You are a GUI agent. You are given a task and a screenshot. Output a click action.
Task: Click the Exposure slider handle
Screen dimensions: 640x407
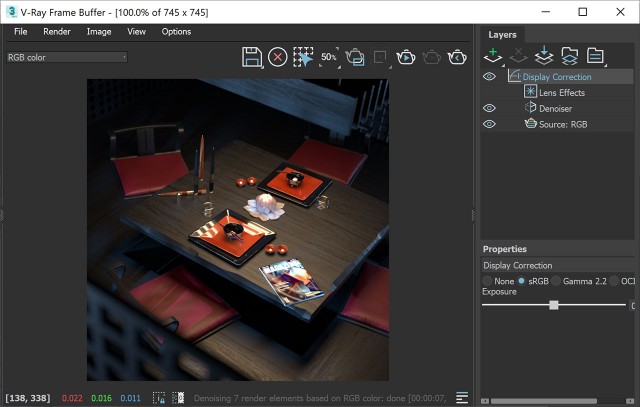[x=554, y=305]
